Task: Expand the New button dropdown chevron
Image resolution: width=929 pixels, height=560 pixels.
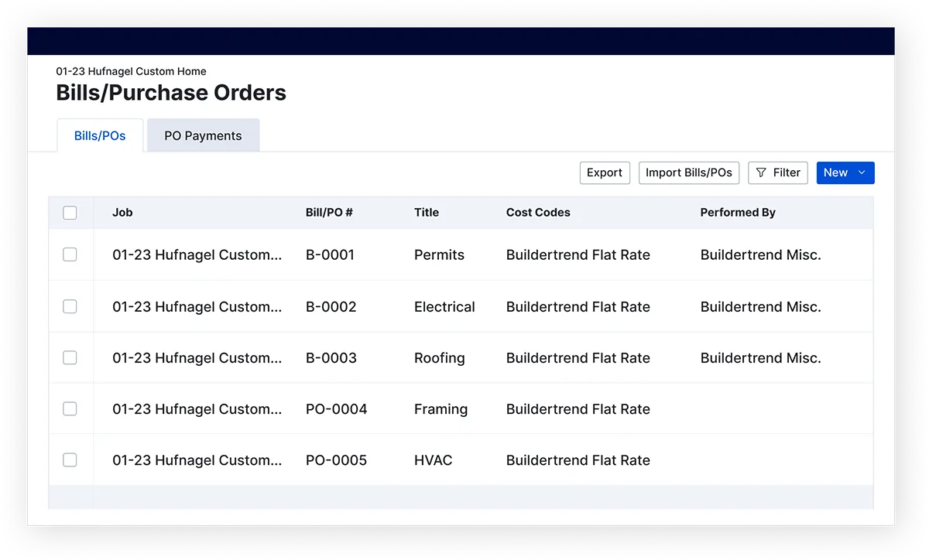Action: (862, 173)
